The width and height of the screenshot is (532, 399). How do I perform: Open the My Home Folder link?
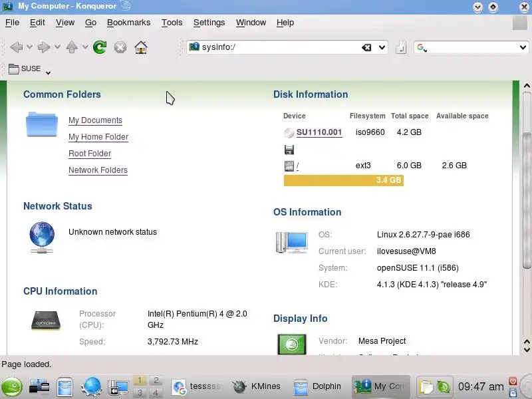pos(98,137)
